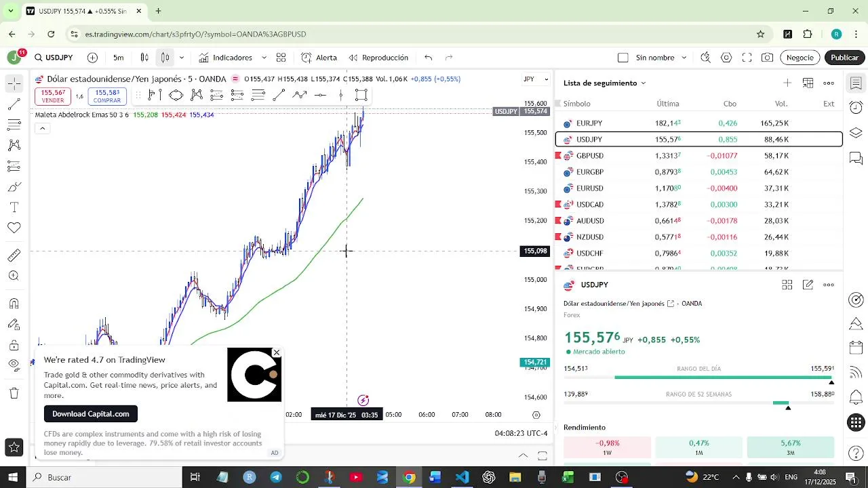Select the ellipse drawing favorite tool
868x488 pixels.
coord(176,95)
